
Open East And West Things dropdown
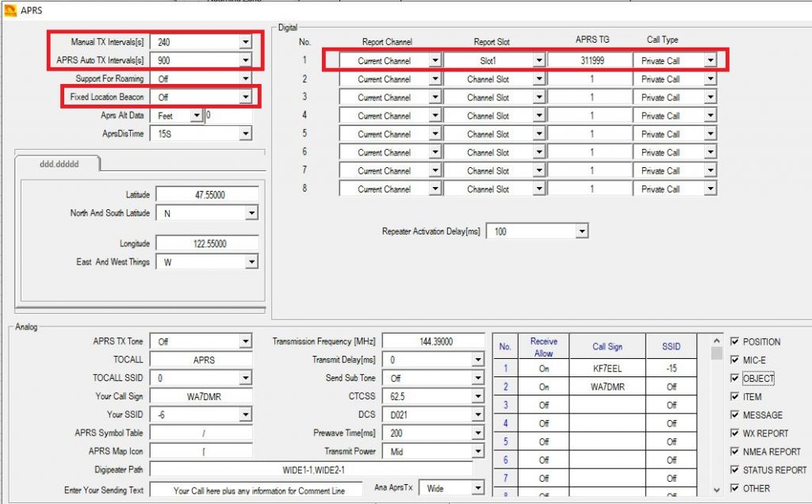click(251, 262)
